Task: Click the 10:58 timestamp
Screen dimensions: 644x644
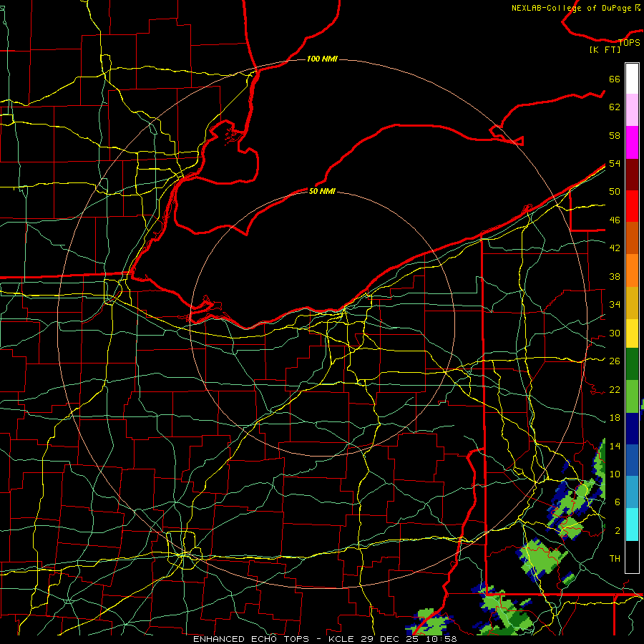Action: click(x=441, y=639)
